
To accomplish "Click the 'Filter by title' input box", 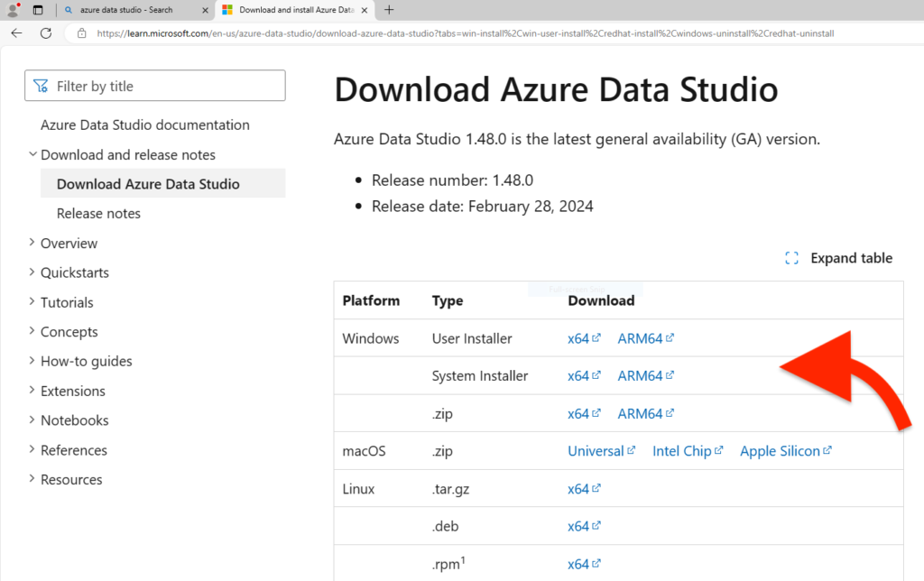I will click(155, 86).
